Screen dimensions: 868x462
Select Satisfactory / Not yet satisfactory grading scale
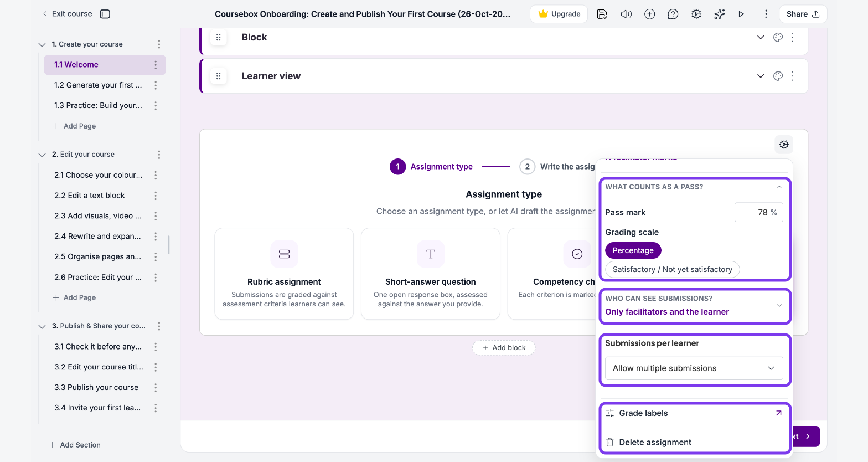point(673,269)
